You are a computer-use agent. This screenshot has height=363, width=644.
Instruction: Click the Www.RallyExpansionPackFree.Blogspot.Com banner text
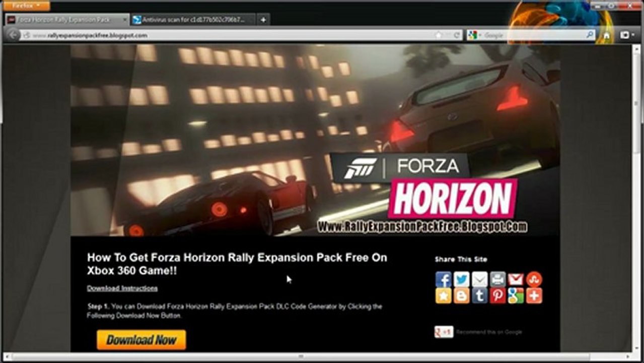tap(422, 226)
